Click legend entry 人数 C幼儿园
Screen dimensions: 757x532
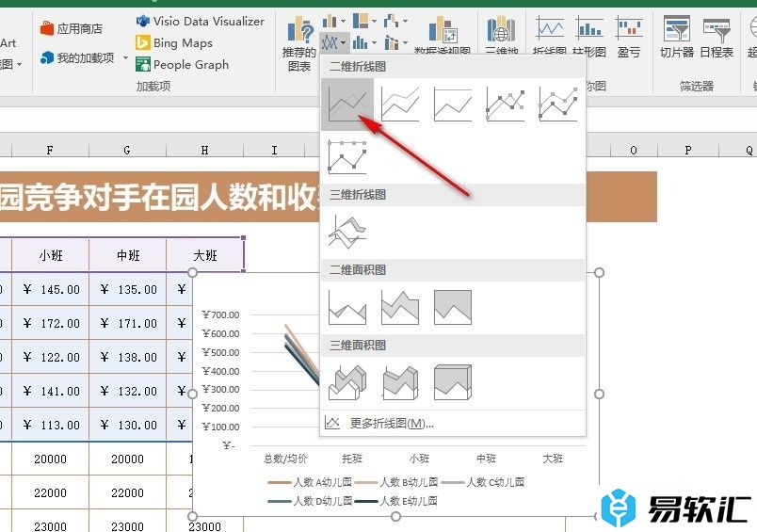pyautogui.click(x=483, y=482)
